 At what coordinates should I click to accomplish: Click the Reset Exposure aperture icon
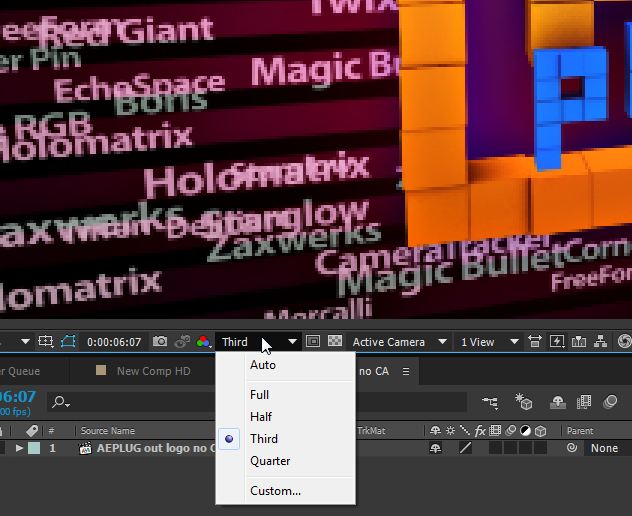coord(625,342)
